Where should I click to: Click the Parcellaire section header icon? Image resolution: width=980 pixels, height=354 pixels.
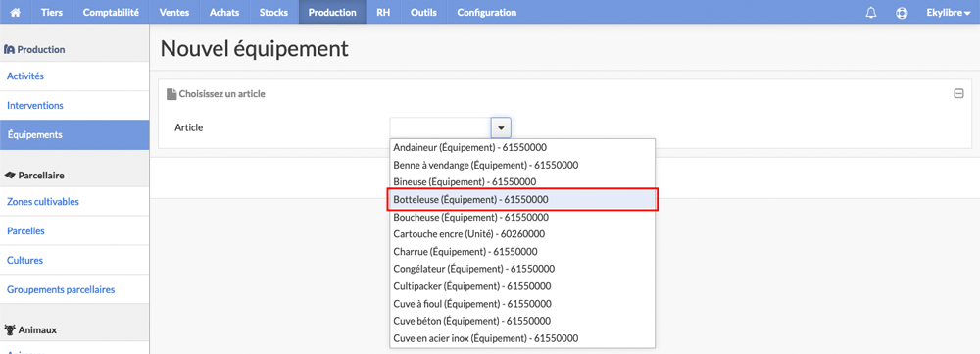click(10, 176)
